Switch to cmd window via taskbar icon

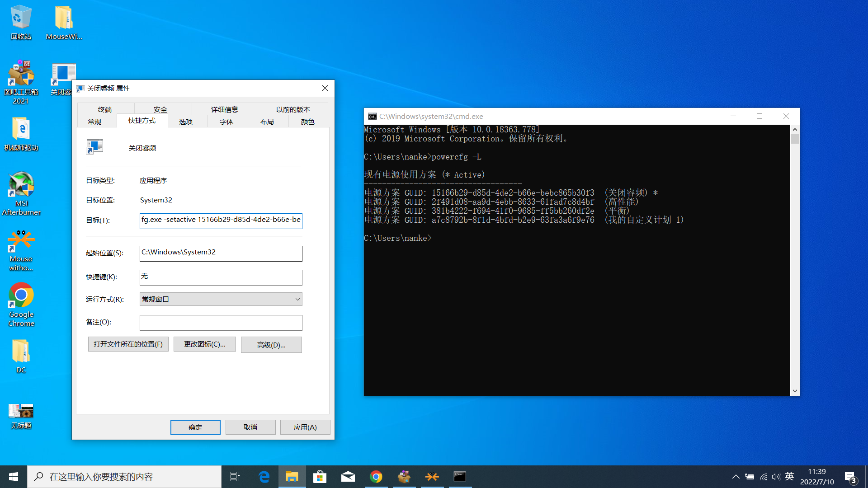click(460, 477)
